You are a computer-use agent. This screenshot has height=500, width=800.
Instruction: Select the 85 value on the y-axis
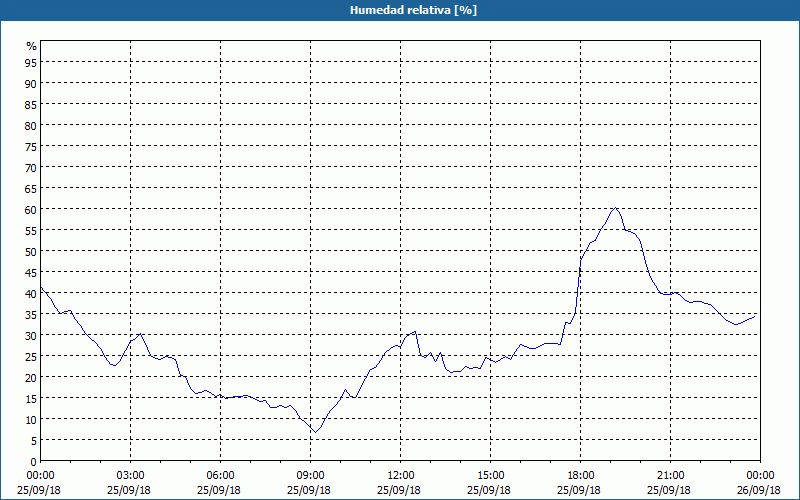pyautogui.click(x=31, y=104)
